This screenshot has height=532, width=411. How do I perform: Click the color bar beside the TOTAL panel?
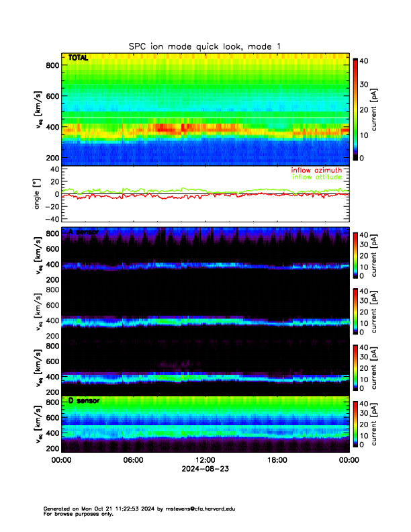pyautogui.click(x=357, y=108)
